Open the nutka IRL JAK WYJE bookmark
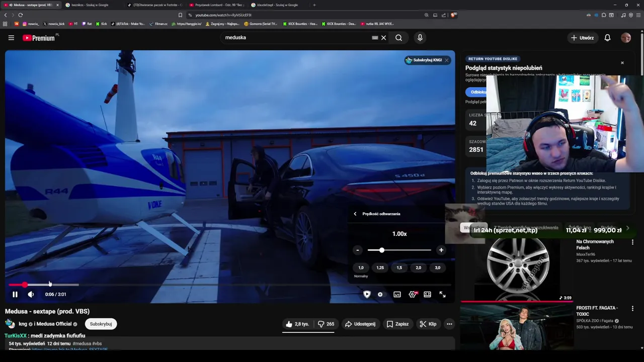Image resolution: width=644 pixels, height=362 pixels. [377, 24]
